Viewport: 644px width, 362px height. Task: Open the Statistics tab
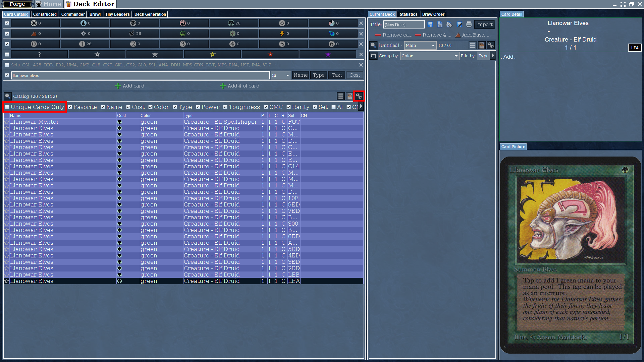point(409,14)
